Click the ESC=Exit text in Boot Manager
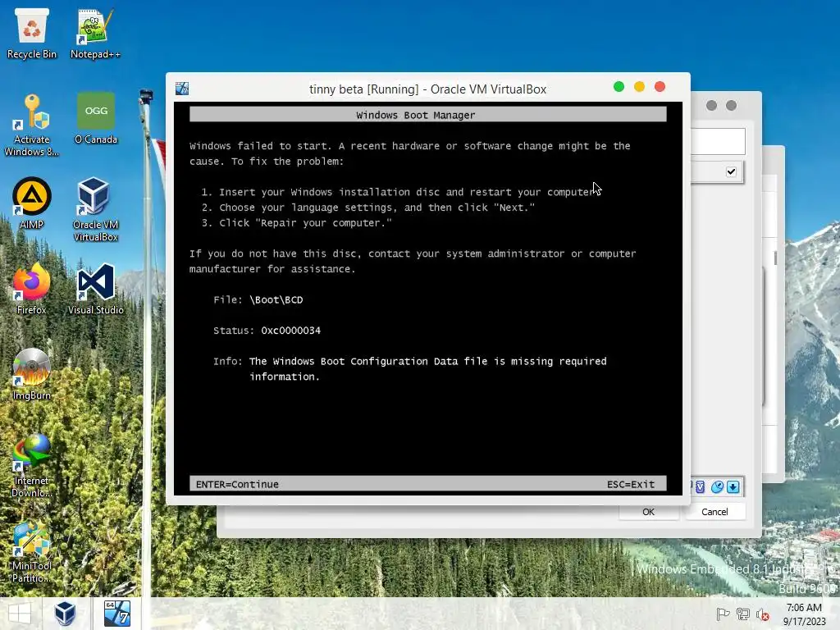The width and height of the screenshot is (840, 630). pos(631,484)
